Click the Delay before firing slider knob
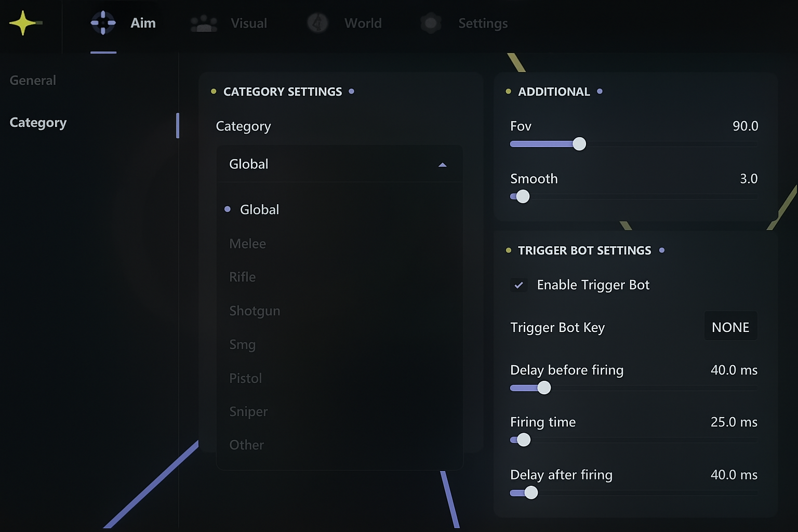Screen dimensions: 798x532 pyautogui.click(x=544, y=388)
